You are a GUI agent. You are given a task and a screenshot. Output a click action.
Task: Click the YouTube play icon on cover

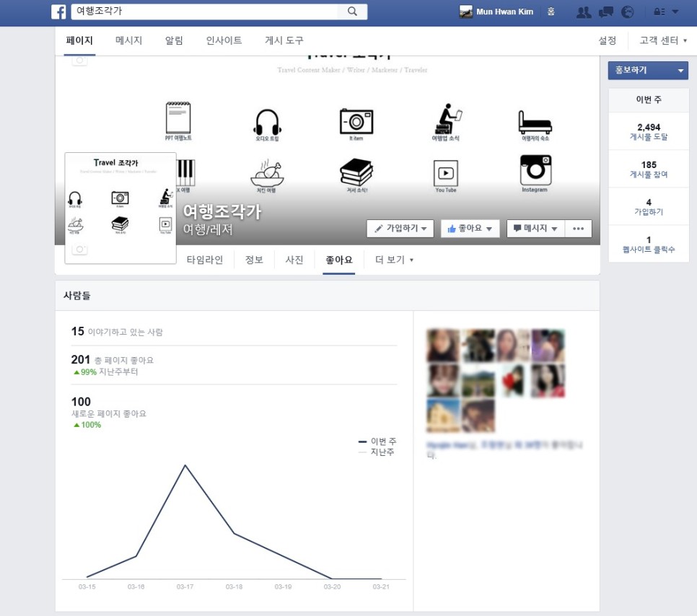tap(446, 173)
